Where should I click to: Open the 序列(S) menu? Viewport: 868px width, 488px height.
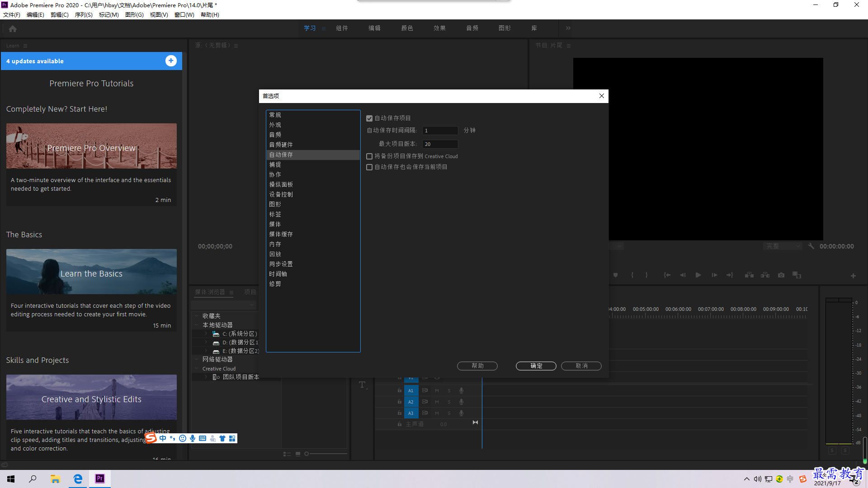click(x=84, y=15)
